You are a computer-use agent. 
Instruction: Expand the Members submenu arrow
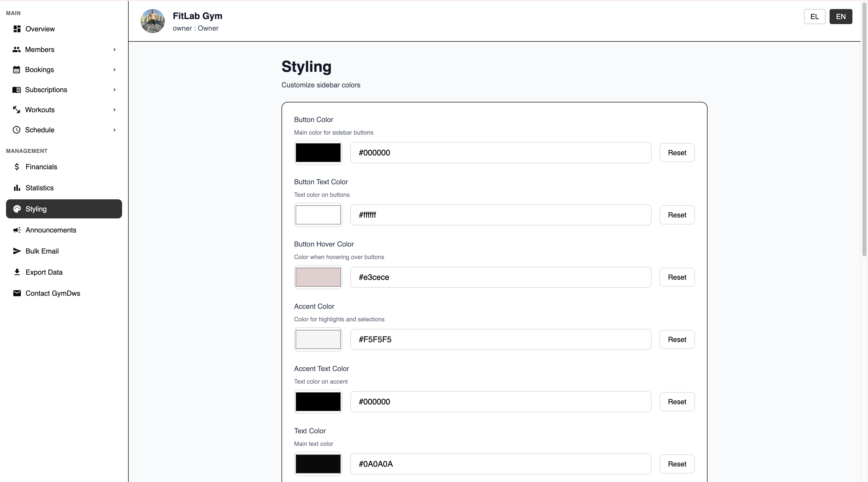pos(115,49)
